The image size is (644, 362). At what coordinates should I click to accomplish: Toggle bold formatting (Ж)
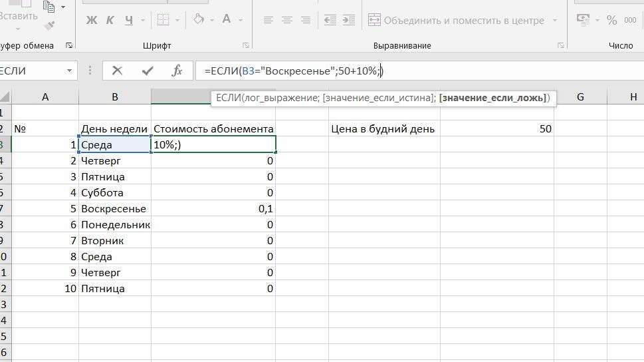pos(92,20)
